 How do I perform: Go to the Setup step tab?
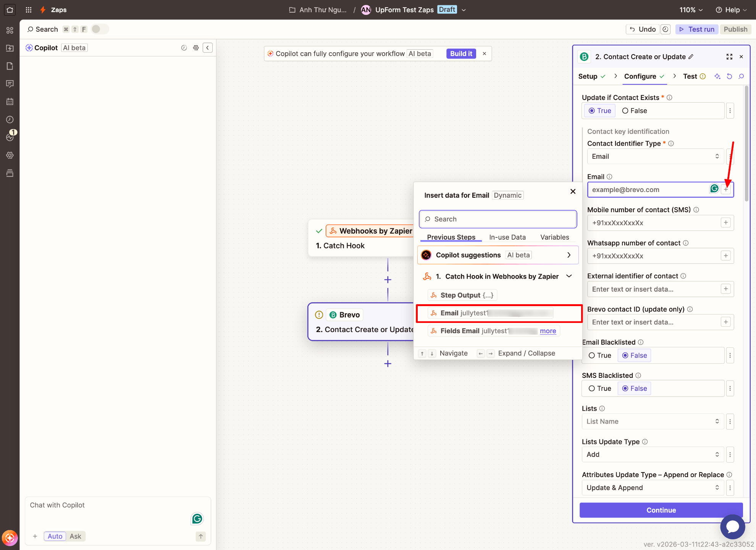coord(592,76)
